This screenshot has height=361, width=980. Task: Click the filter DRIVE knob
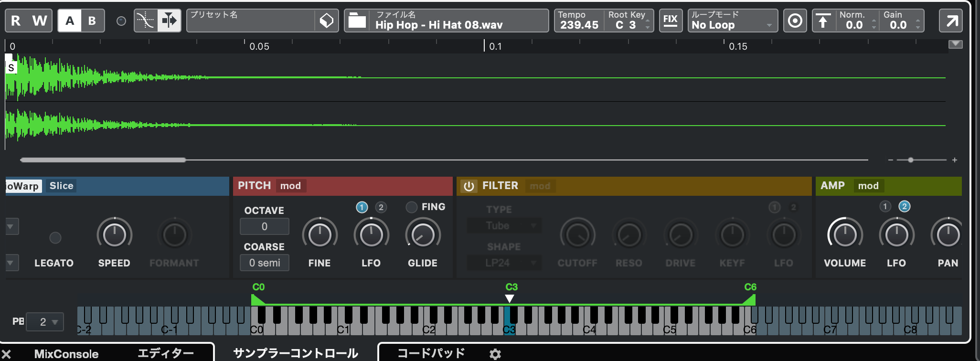point(681,235)
